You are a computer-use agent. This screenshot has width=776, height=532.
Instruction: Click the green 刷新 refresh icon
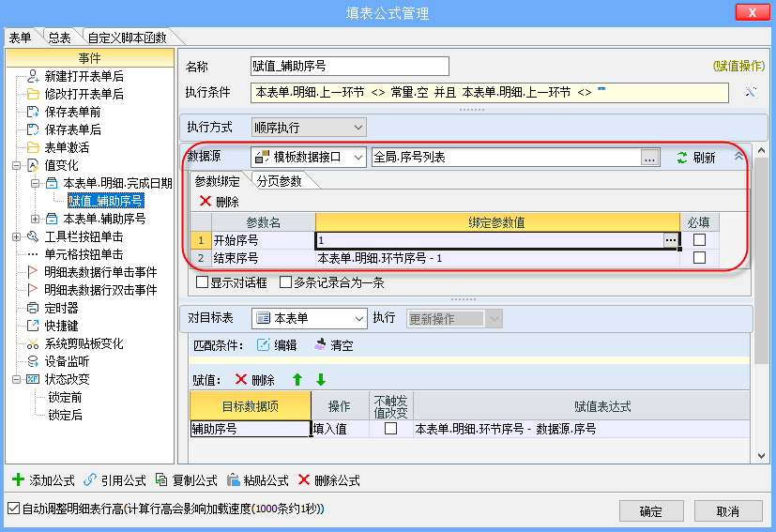(x=682, y=158)
